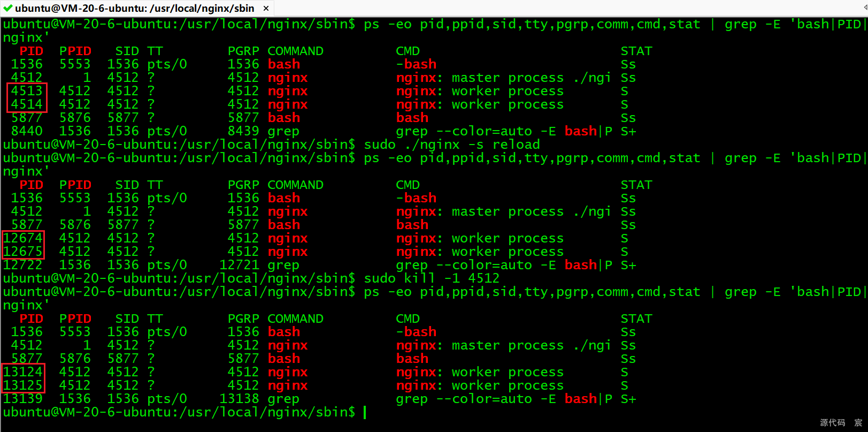Viewport: 868px width, 432px height.
Task: Click the 'S' stat value in the 4514 row
Action: tap(625, 104)
